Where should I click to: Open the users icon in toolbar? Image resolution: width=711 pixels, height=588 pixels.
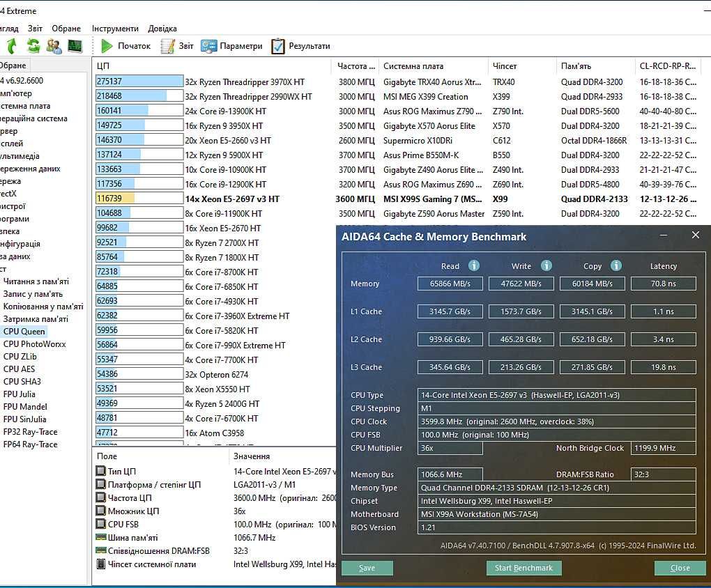click(54, 46)
